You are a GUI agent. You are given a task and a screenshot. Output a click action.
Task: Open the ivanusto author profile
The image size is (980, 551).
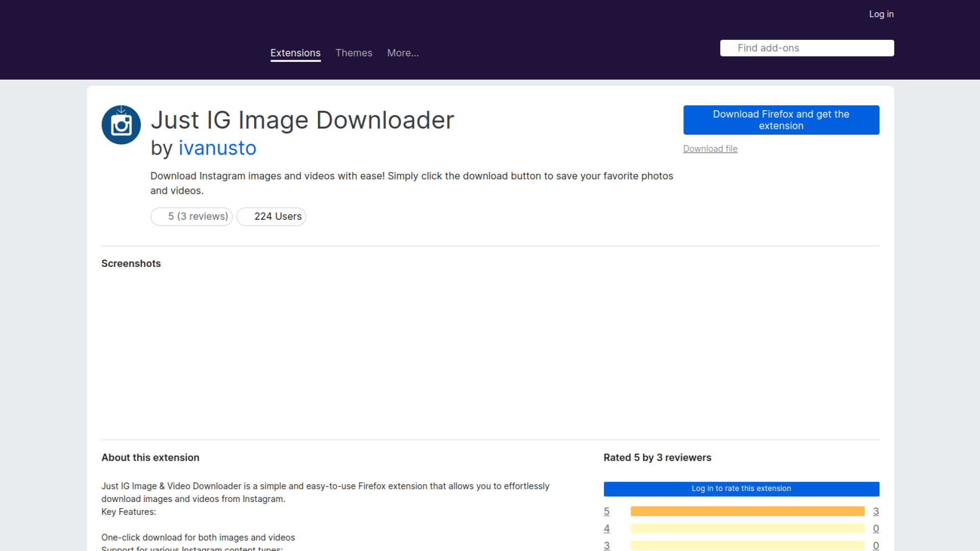click(217, 148)
